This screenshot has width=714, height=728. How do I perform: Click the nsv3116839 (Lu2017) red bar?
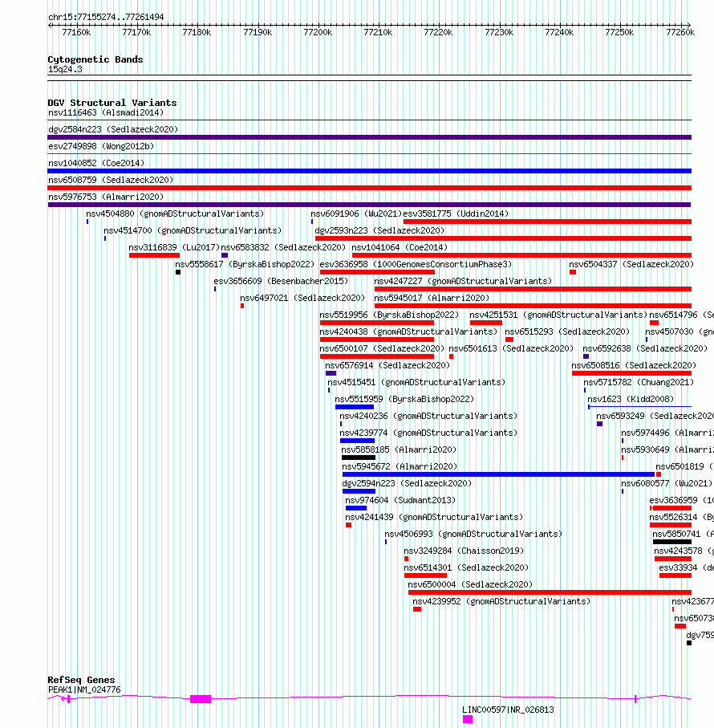(155, 255)
